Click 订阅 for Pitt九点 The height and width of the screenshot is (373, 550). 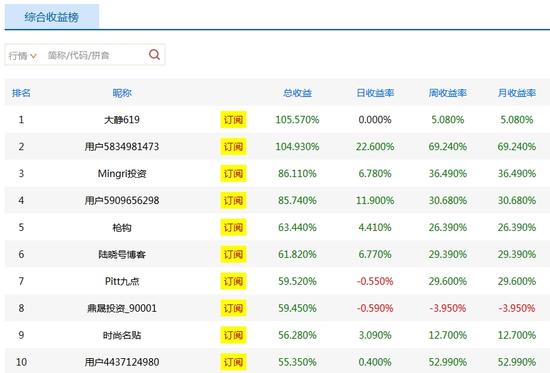pos(233,281)
